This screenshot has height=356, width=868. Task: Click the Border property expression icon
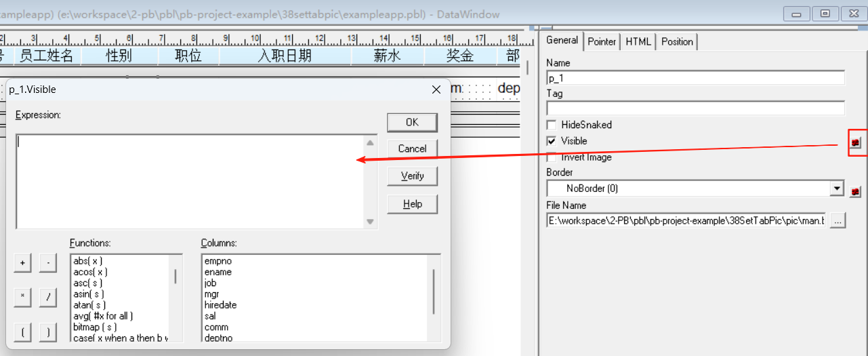[x=856, y=191]
